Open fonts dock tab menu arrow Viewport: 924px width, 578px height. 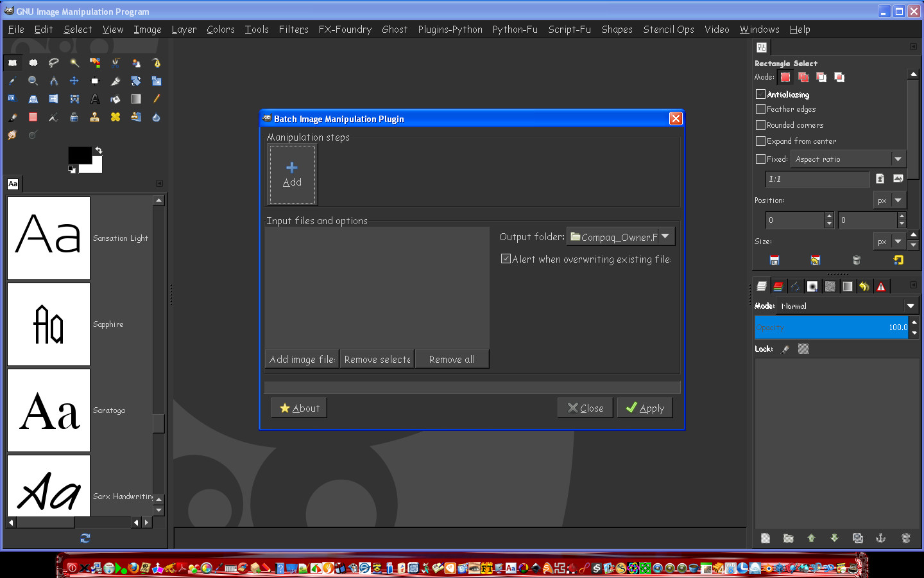[x=159, y=184]
